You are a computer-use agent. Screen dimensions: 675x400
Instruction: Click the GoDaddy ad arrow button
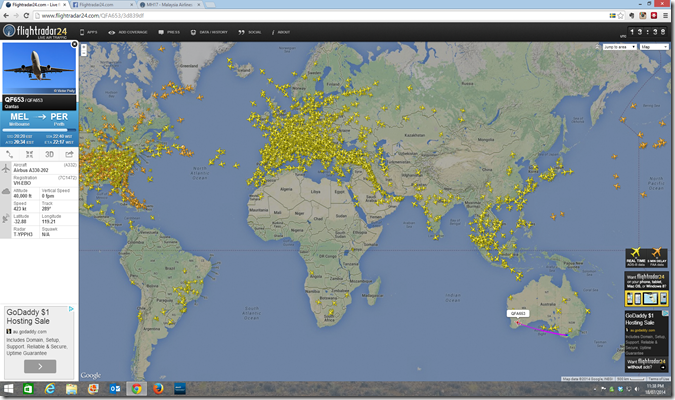point(40,366)
